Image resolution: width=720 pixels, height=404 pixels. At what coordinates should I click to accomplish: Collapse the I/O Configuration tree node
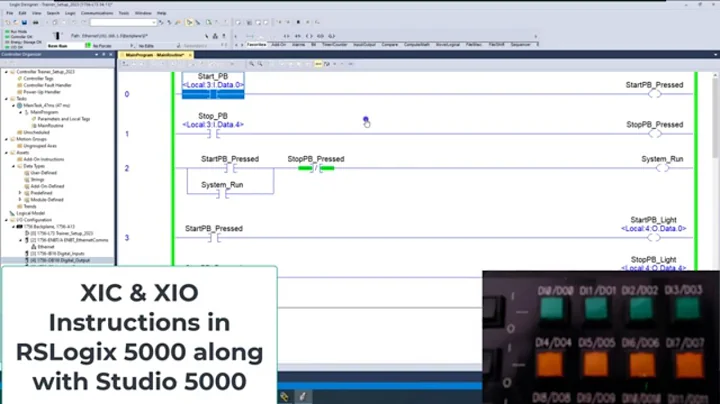point(6,220)
